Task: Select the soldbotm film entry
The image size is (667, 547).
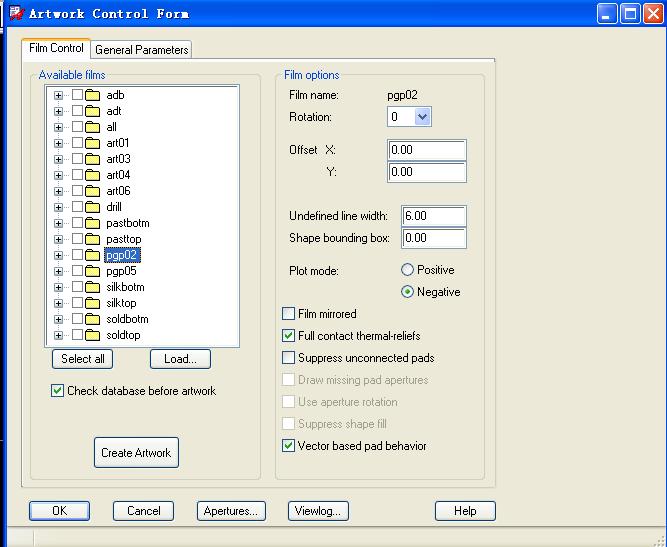Action: pyautogui.click(x=127, y=319)
